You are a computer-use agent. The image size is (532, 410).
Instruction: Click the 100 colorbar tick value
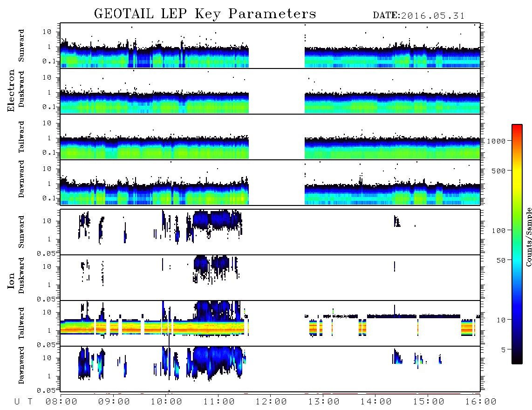click(x=498, y=231)
